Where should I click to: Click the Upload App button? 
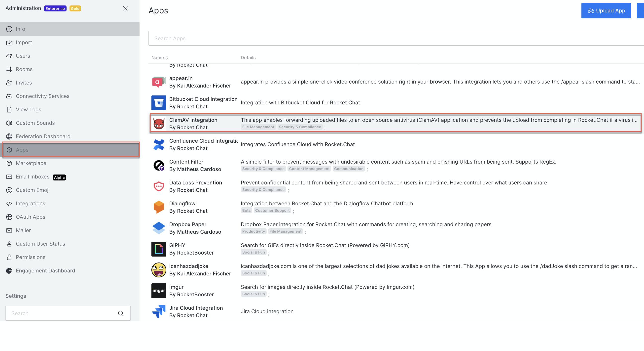pos(606,11)
